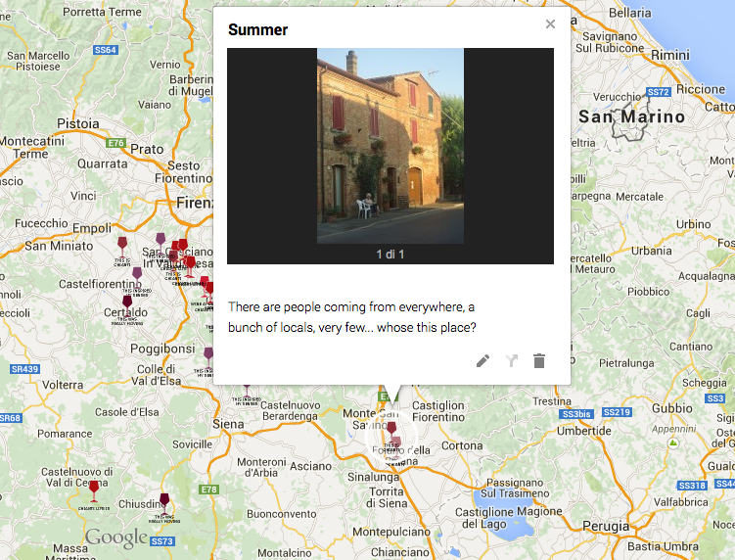The image size is (735, 560).
Task: Close the Summer info popup
Action: (x=550, y=23)
